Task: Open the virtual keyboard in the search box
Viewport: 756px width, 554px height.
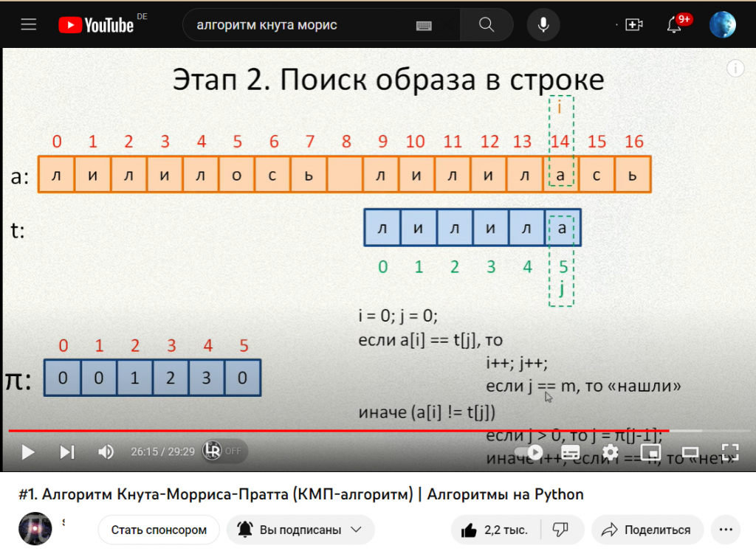Action: coord(424,26)
